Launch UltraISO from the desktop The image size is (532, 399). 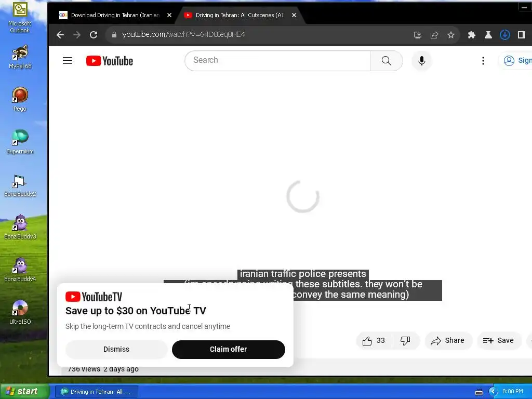tap(20, 312)
